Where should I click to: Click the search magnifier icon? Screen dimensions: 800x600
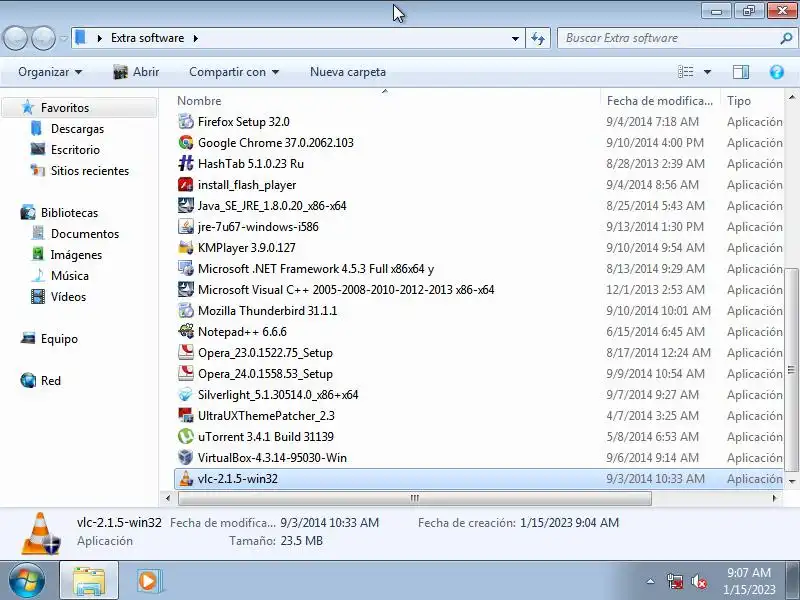tap(786, 38)
